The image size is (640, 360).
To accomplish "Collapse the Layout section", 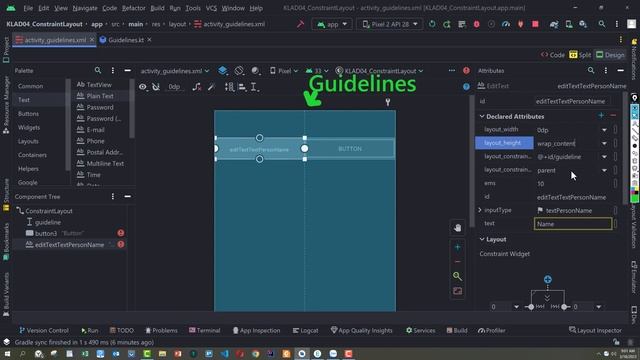I will click(x=482, y=240).
